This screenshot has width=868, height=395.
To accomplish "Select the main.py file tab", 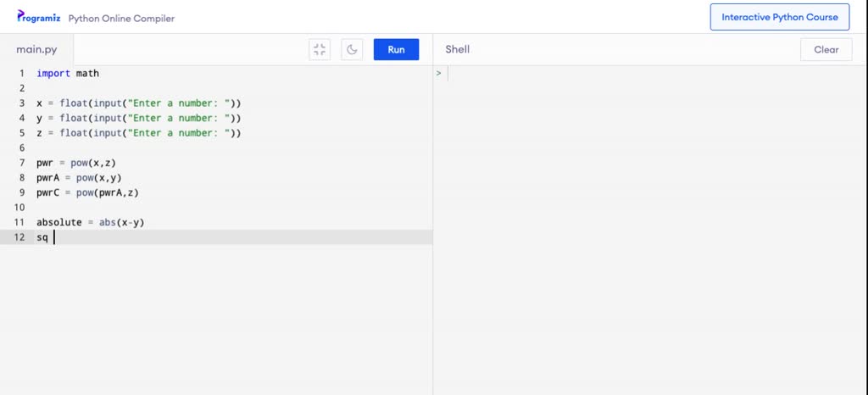I will coord(36,49).
